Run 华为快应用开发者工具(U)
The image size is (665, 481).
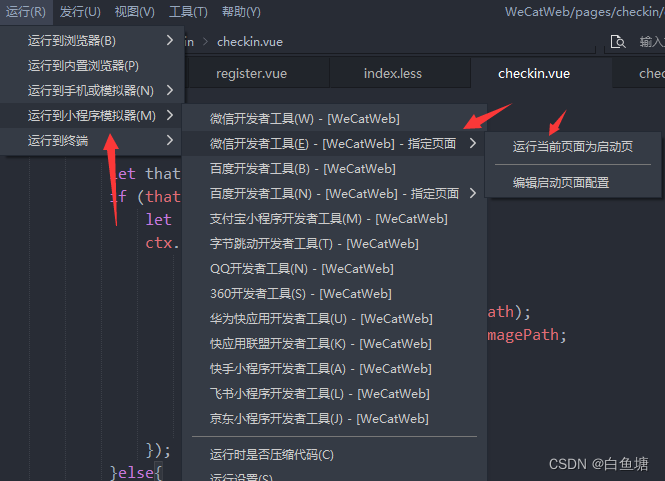[x=334, y=319]
